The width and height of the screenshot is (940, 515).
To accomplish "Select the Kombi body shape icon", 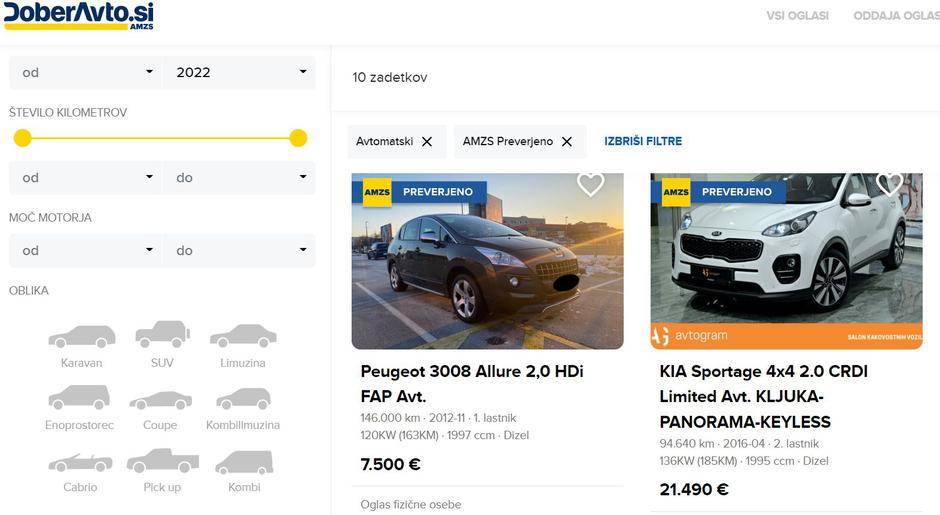I will pos(243,462).
